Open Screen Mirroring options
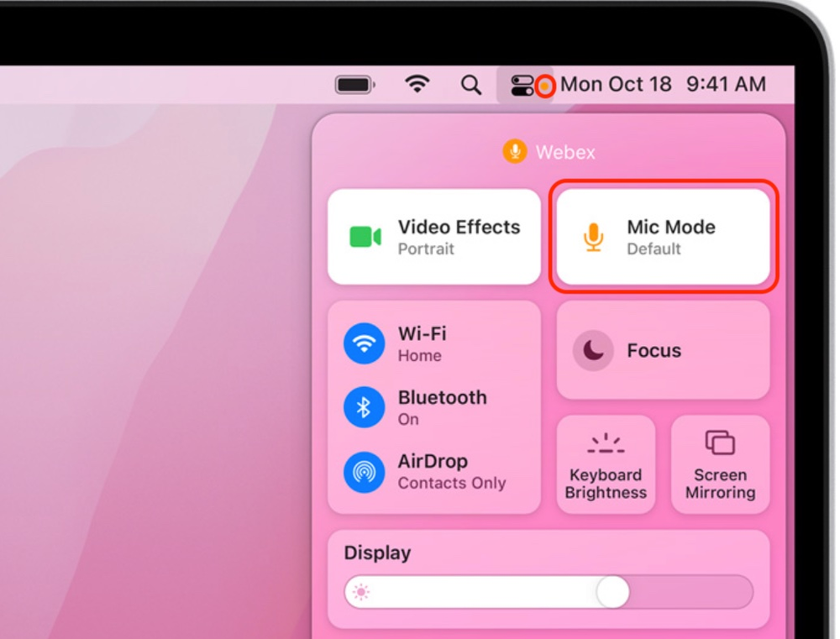 coord(721,465)
